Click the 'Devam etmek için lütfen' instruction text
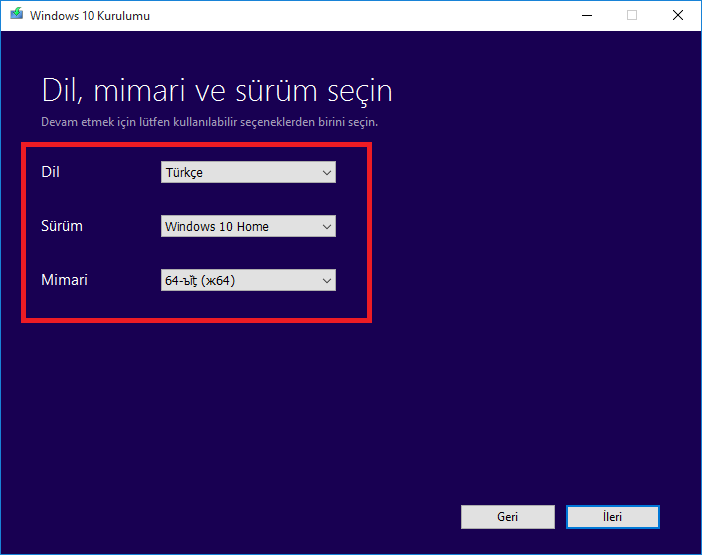This screenshot has width=702, height=555. (x=210, y=122)
